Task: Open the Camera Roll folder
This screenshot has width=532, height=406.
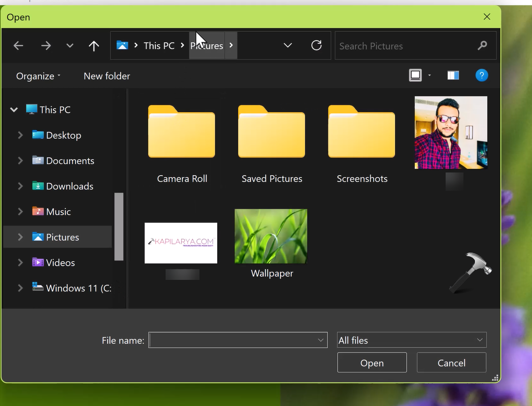Action: tap(182, 143)
